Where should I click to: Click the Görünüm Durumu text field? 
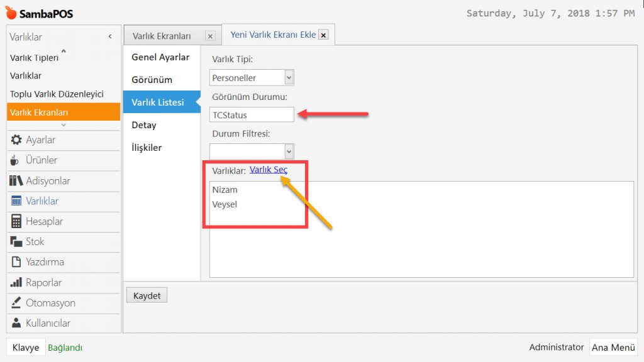pyautogui.click(x=252, y=115)
